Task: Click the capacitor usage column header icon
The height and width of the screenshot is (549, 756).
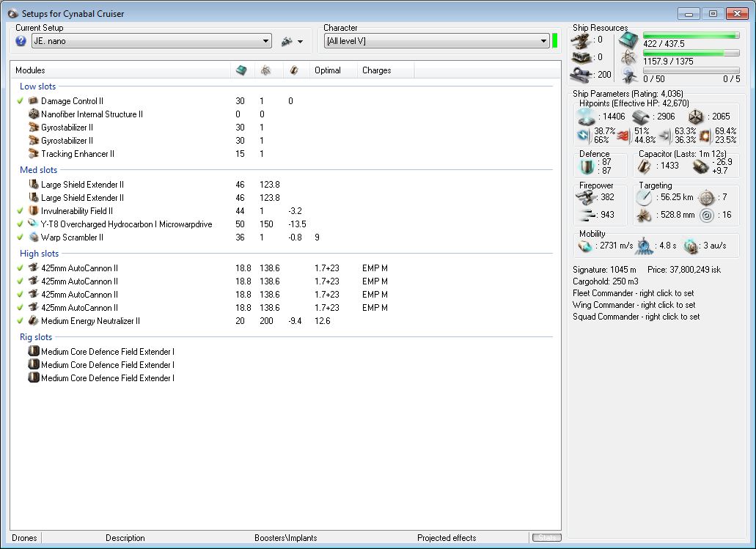Action: click(293, 70)
